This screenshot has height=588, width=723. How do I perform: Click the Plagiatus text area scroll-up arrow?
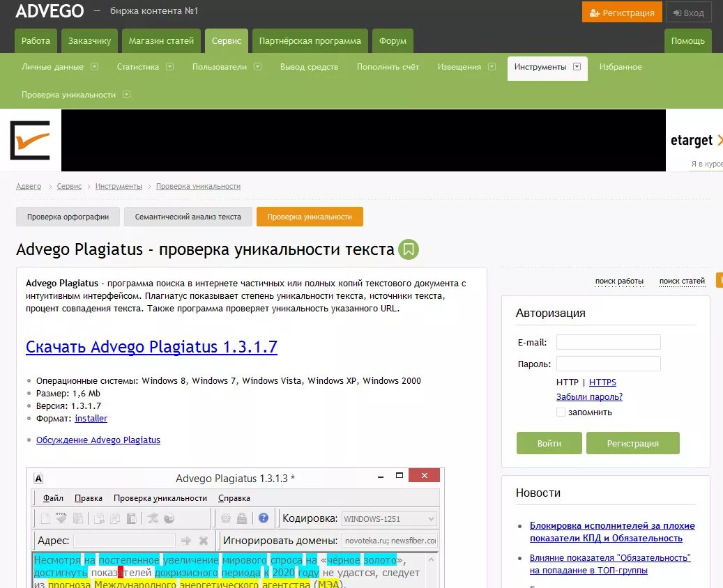click(x=431, y=560)
